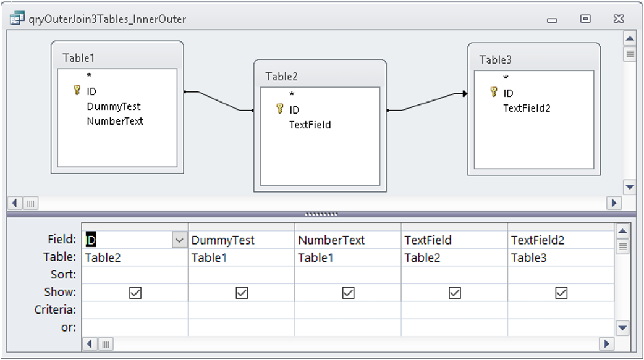Uncheck Show for the TextField column
This screenshot has width=644, height=360.
point(455,293)
